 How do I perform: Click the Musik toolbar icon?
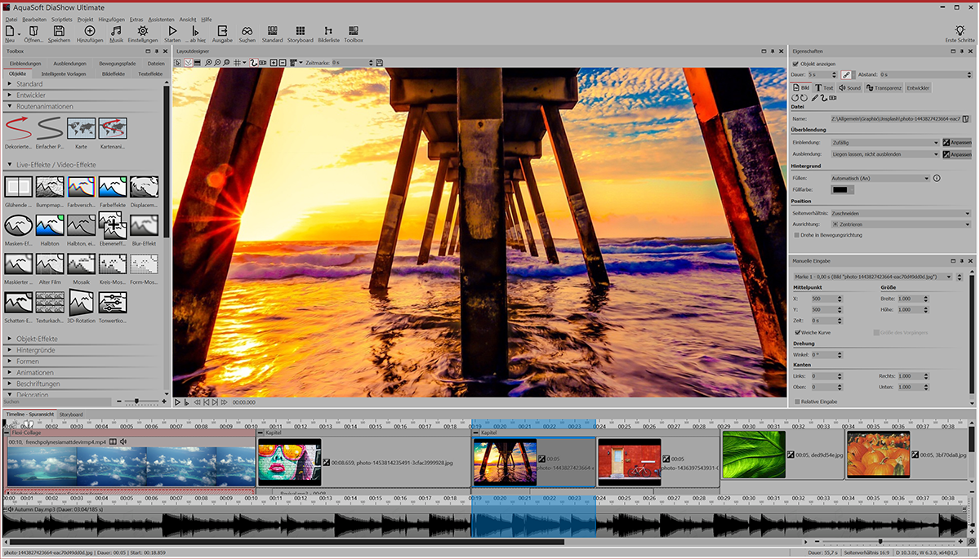click(x=116, y=32)
